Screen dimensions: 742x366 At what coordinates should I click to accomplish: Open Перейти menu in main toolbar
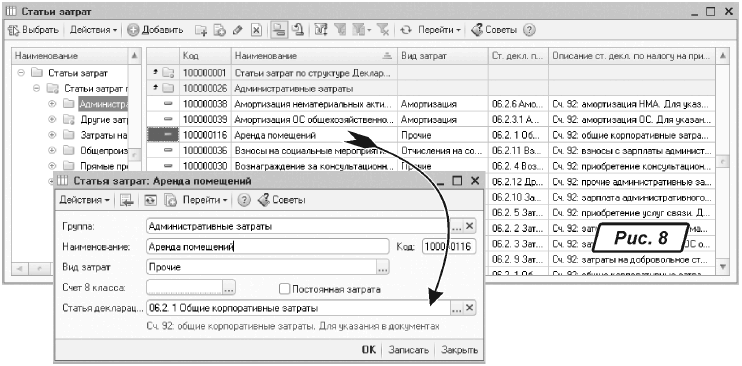click(x=439, y=30)
